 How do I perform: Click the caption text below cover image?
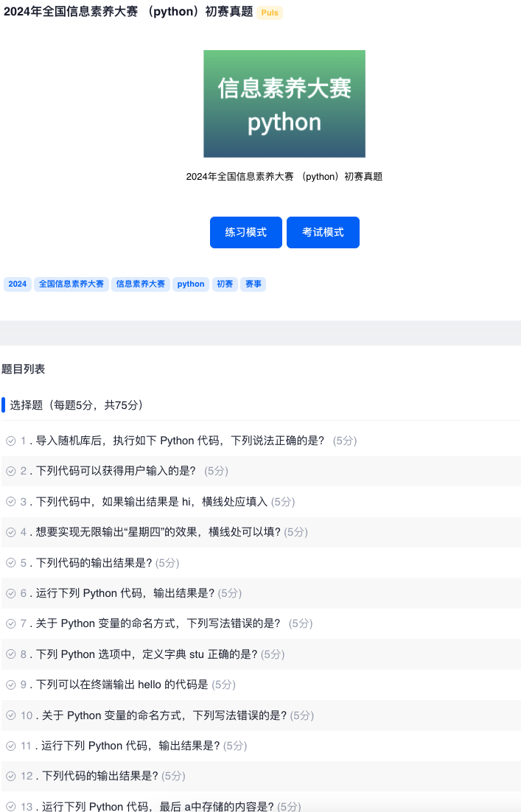click(x=284, y=177)
